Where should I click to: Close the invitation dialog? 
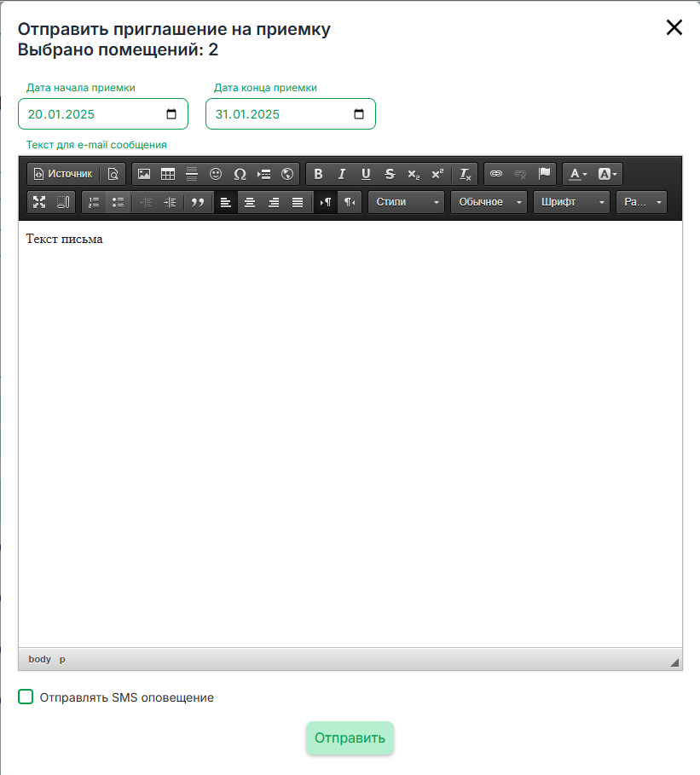click(674, 27)
